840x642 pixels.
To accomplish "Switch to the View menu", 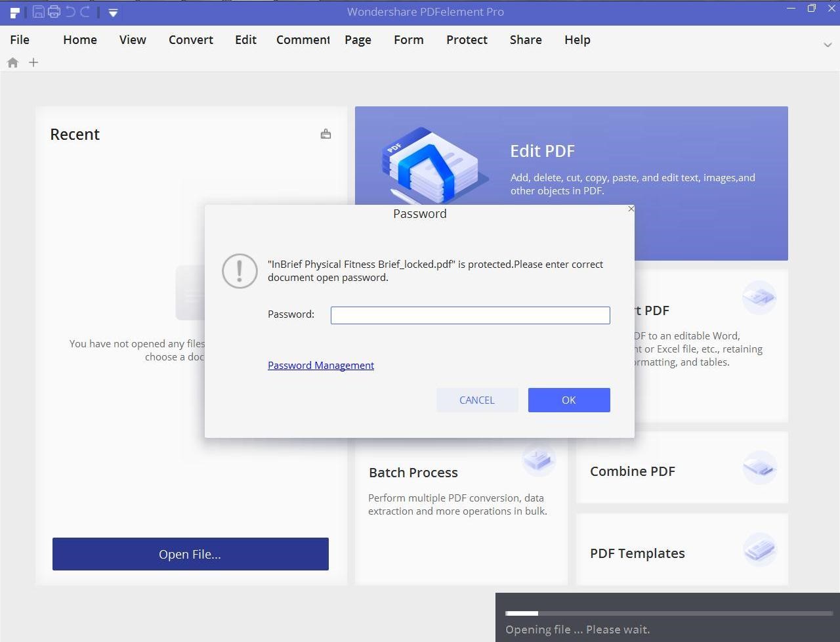I will coord(133,39).
